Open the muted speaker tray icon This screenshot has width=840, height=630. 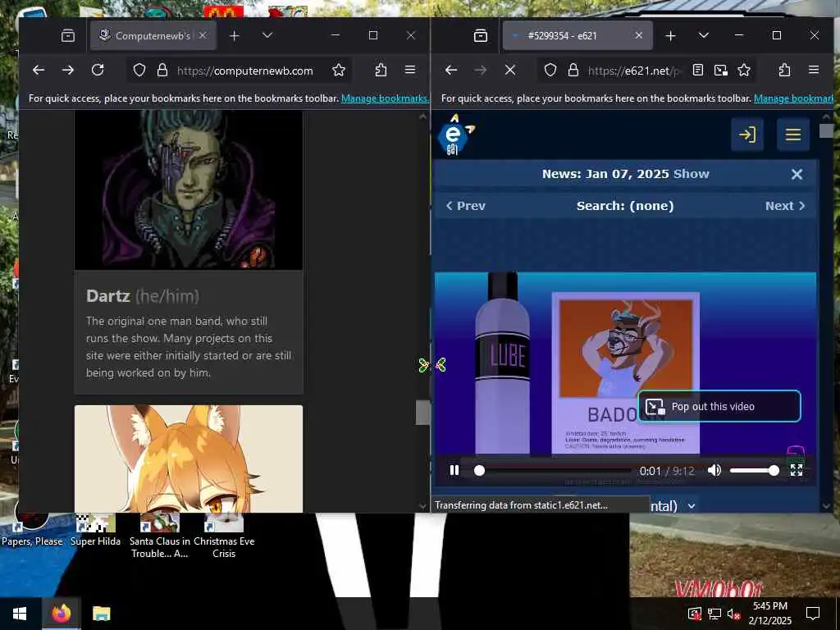(733, 614)
